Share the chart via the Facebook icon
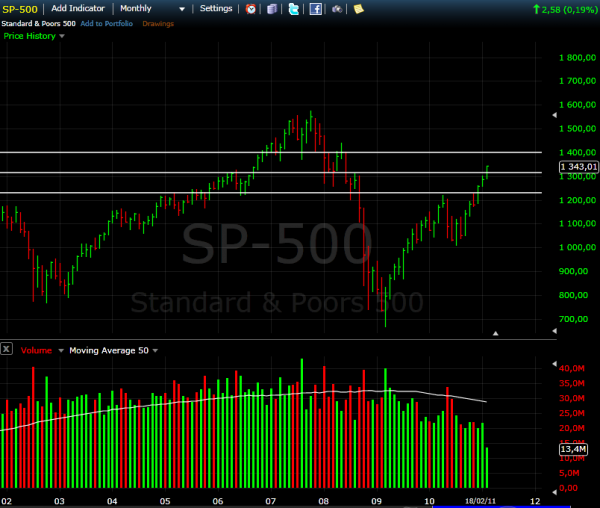Image resolution: width=600 pixels, height=508 pixels. [x=315, y=9]
